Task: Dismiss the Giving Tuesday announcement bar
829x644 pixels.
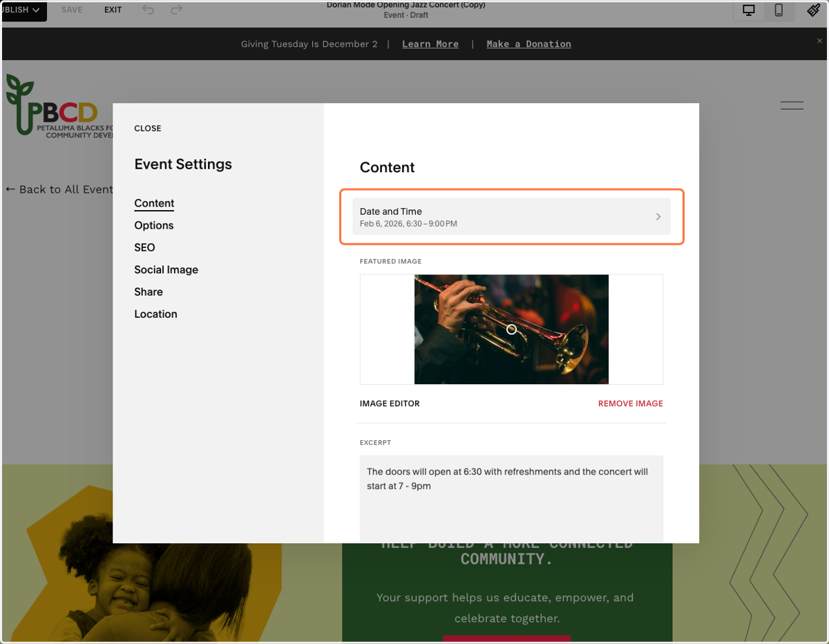Action: point(820,41)
